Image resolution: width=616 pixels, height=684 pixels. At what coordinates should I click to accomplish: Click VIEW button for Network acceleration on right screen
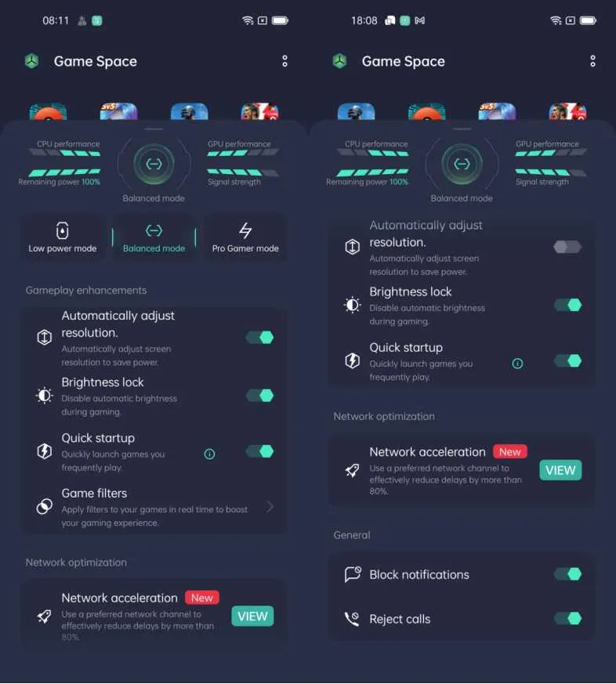[560, 470]
